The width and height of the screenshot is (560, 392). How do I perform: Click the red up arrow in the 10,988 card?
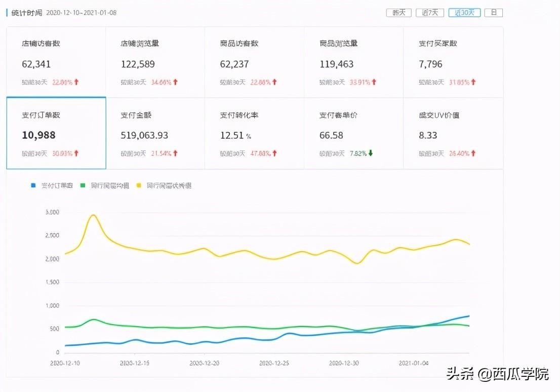click(76, 153)
